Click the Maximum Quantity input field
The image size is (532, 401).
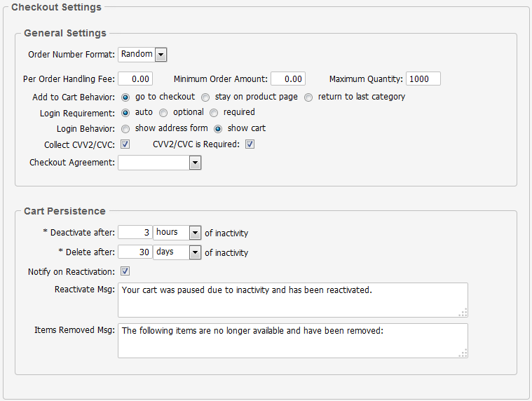[423, 79]
